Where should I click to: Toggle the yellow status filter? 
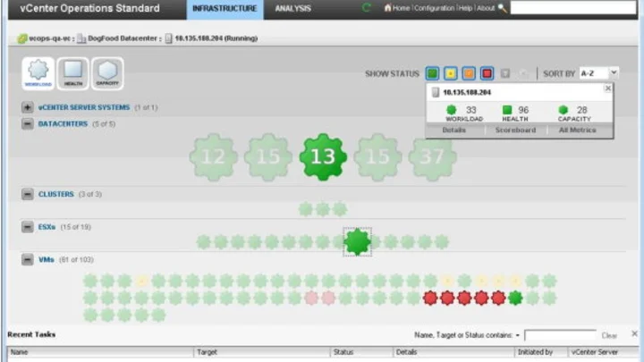pos(451,73)
